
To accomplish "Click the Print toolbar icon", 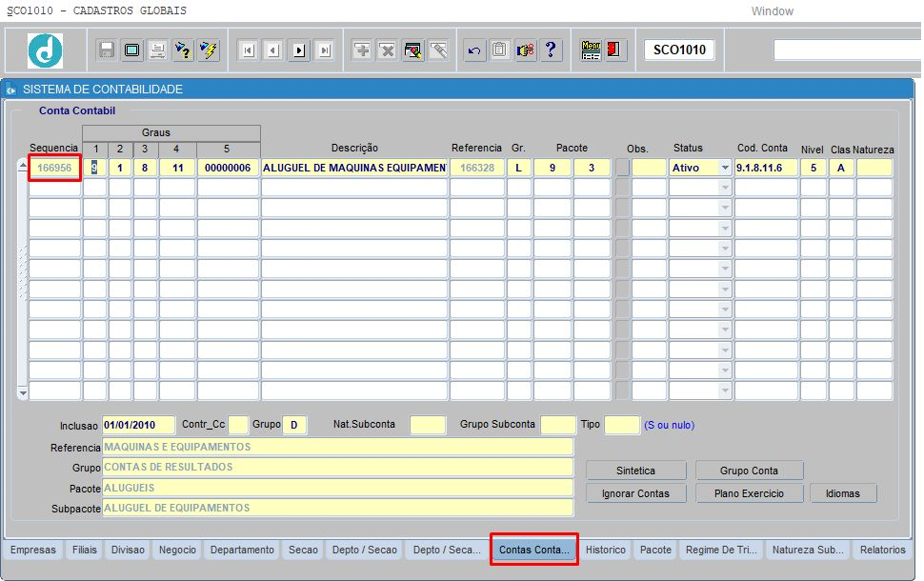I will tap(157, 50).
